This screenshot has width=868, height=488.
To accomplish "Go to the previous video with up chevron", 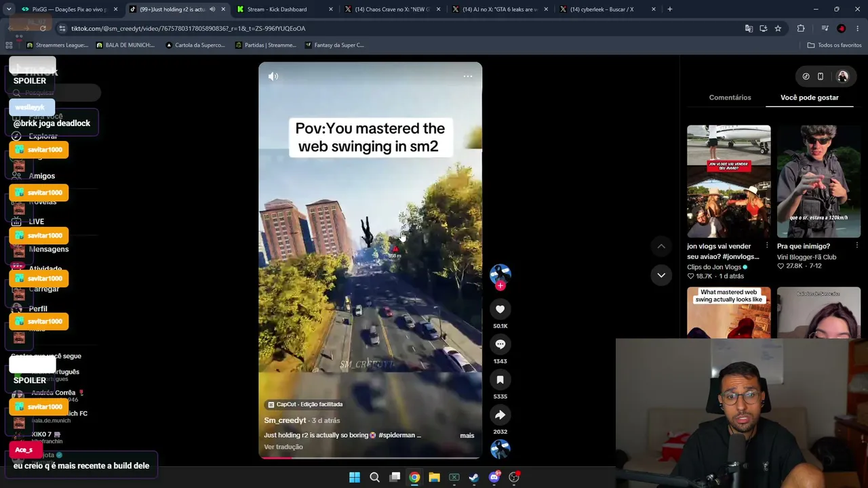I will (661, 246).
